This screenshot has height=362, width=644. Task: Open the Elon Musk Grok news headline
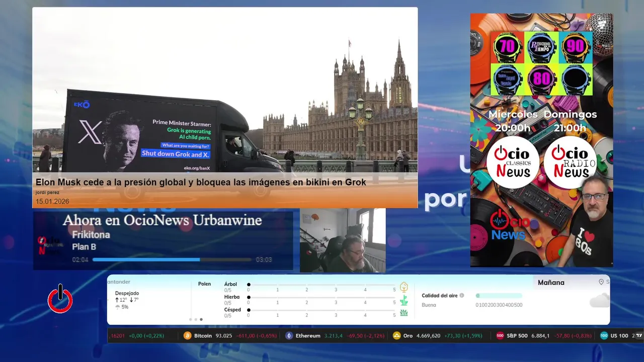coord(201,182)
